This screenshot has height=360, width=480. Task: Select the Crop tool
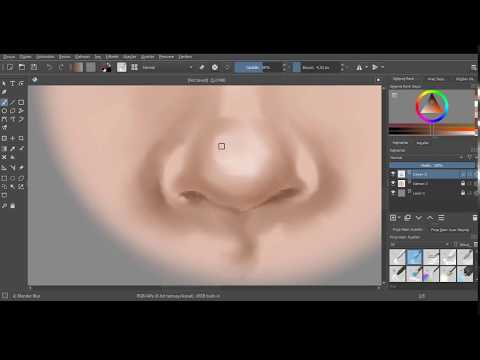(21, 138)
